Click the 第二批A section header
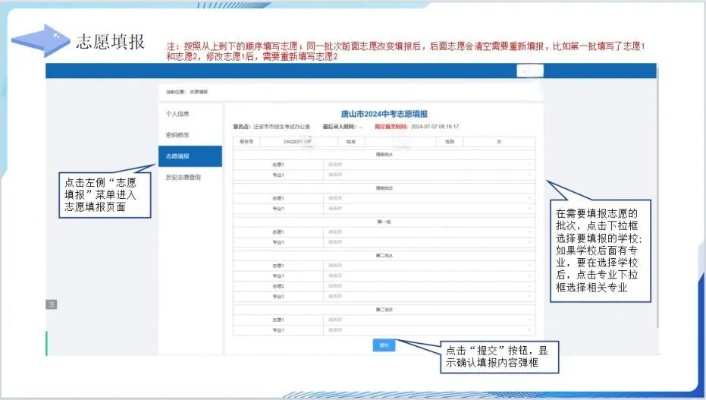The image size is (706, 400). pyautogui.click(x=384, y=256)
